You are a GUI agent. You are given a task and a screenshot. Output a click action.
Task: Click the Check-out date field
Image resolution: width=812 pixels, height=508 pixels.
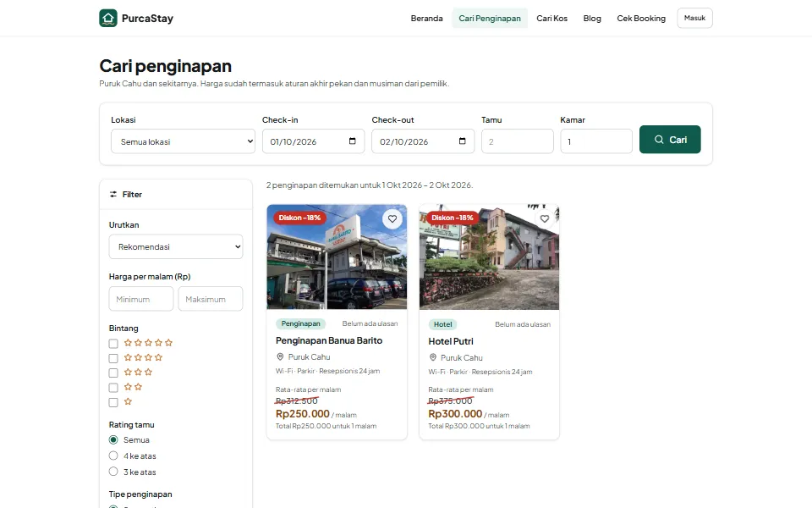423,141
